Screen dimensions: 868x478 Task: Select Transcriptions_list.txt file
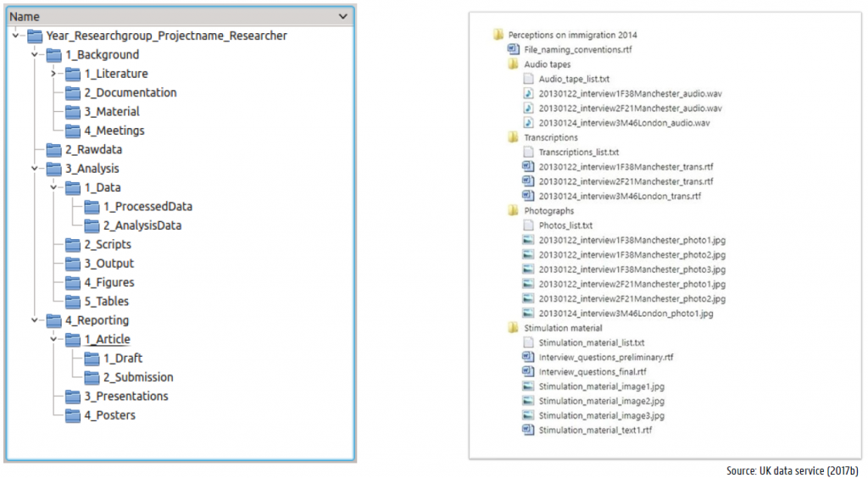coord(578,153)
